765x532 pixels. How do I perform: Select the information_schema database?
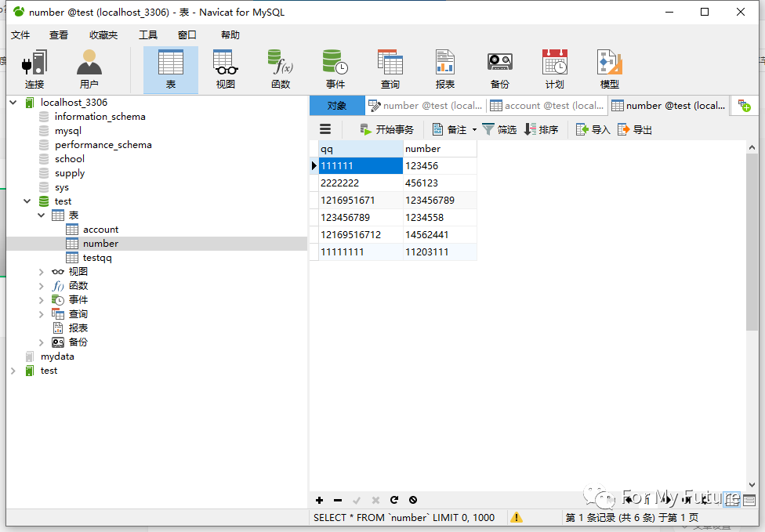pos(100,117)
